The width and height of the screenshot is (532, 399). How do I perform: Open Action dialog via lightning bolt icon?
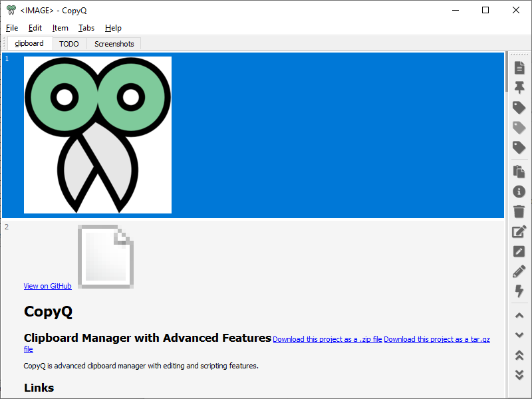click(519, 291)
